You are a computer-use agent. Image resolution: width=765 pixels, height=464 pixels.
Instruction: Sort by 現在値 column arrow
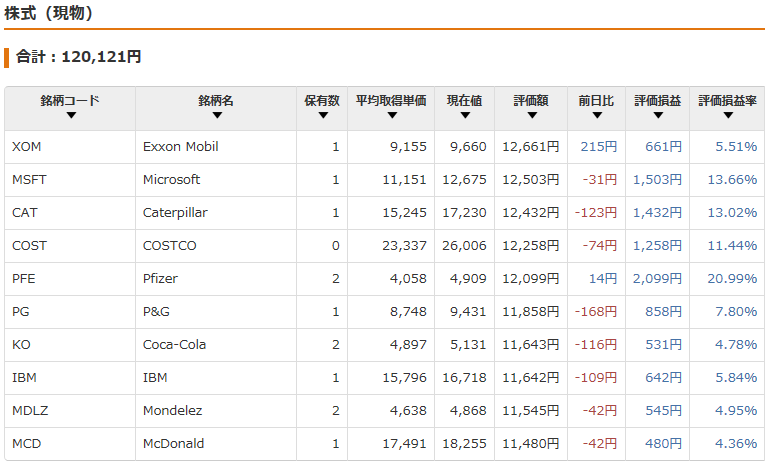[x=465, y=116]
